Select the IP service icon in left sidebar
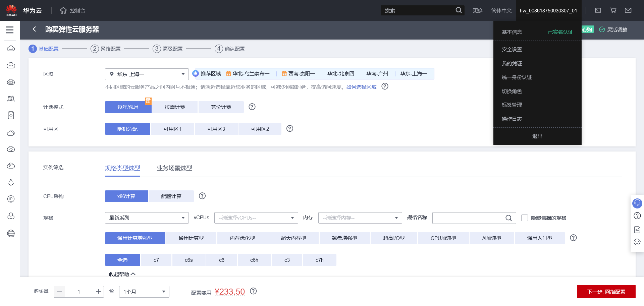The width and height of the screenshot is (644, 306). (x=11, y=199)
